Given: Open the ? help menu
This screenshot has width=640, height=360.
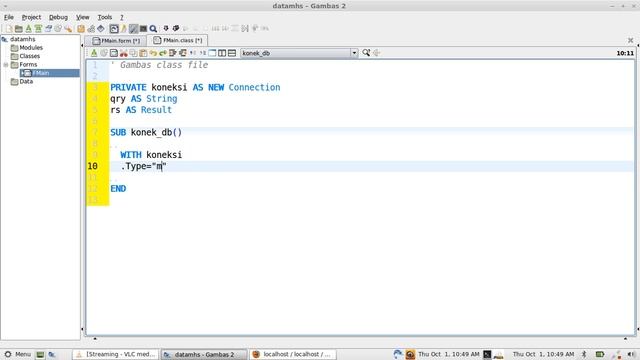Looking at the screenshot, I should [121, 17].
